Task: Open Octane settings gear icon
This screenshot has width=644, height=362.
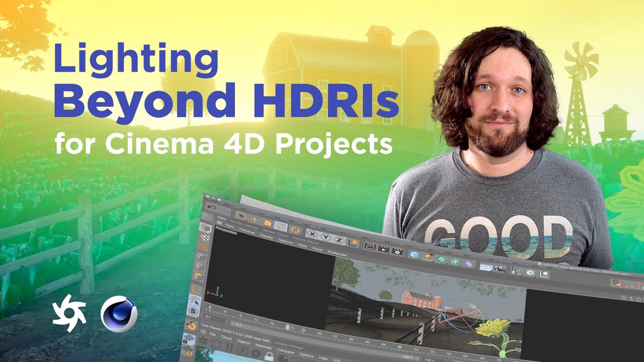Action: coord(256,353)
